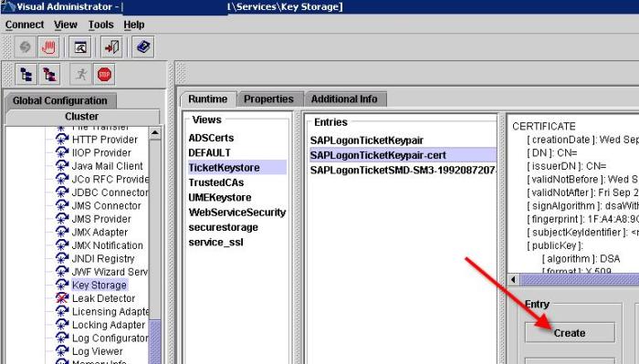The height and width of the screenshot is (364, 639).
Task: Open the help book toolbar icon
Action: coord(143,47)
